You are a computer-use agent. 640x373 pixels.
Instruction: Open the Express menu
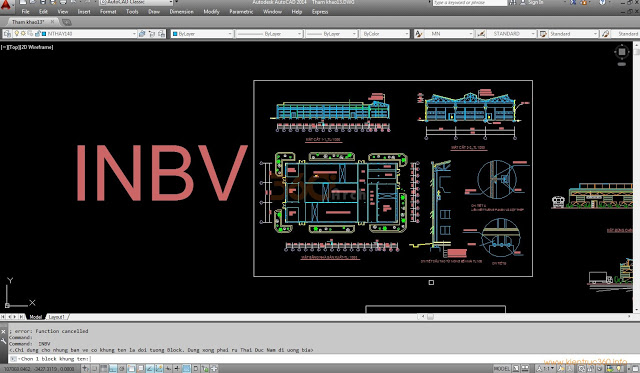coord(320,12)
